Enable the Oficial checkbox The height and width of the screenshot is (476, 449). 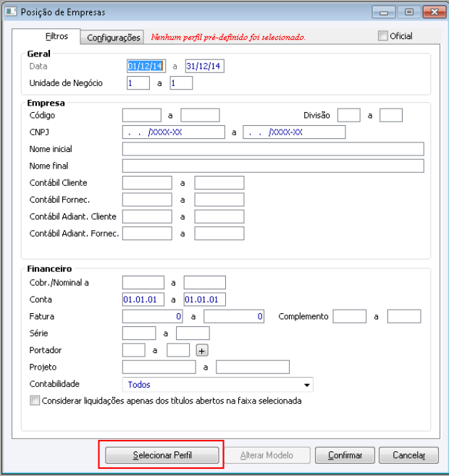pos(382,36)
